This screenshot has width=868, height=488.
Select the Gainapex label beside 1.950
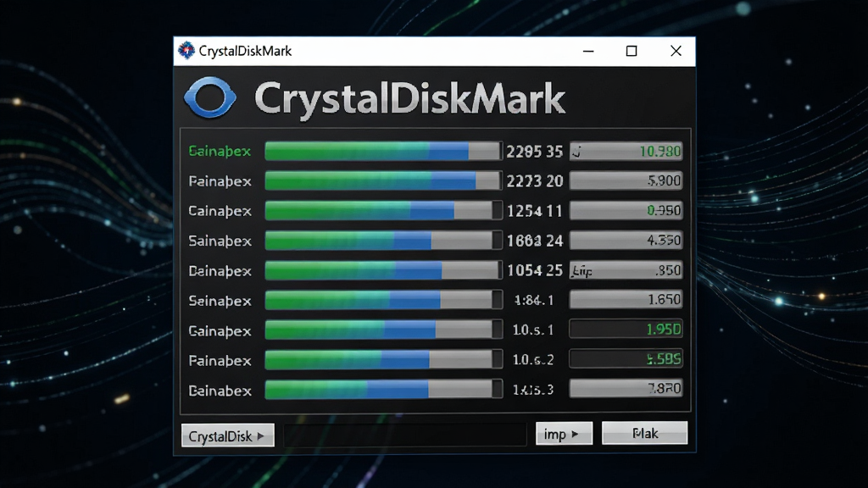220,331
